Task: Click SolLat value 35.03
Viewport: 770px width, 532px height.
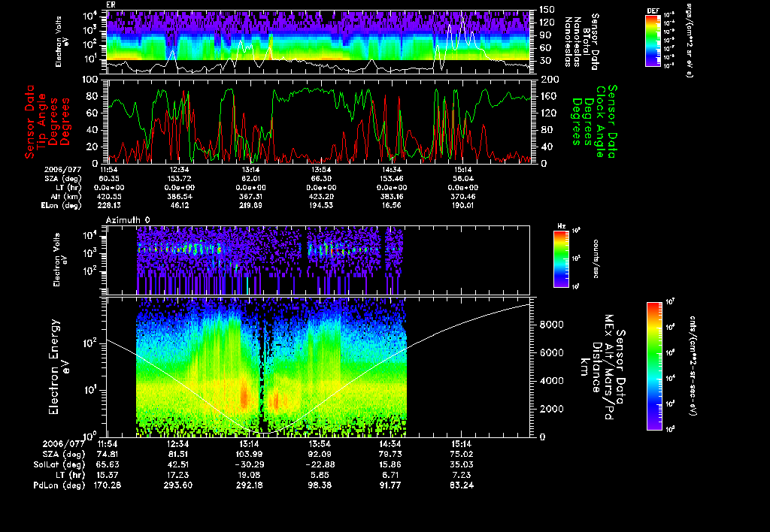Action: 462,464
